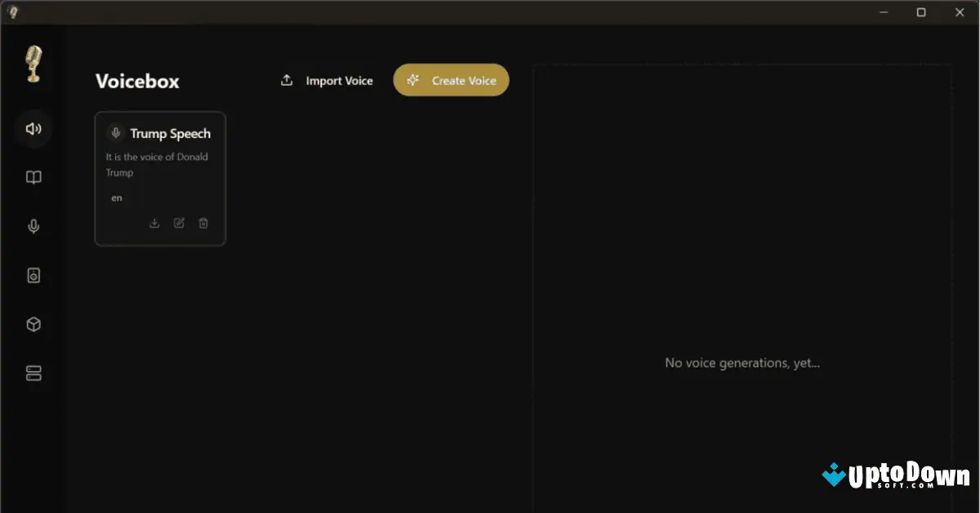Click the golden microphone app logo
The image size is (980, 513).
click(33, 65)
